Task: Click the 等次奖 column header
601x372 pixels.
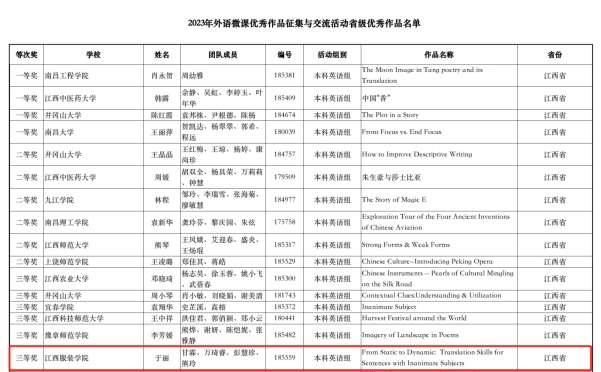Action: [x=26, y=54]
